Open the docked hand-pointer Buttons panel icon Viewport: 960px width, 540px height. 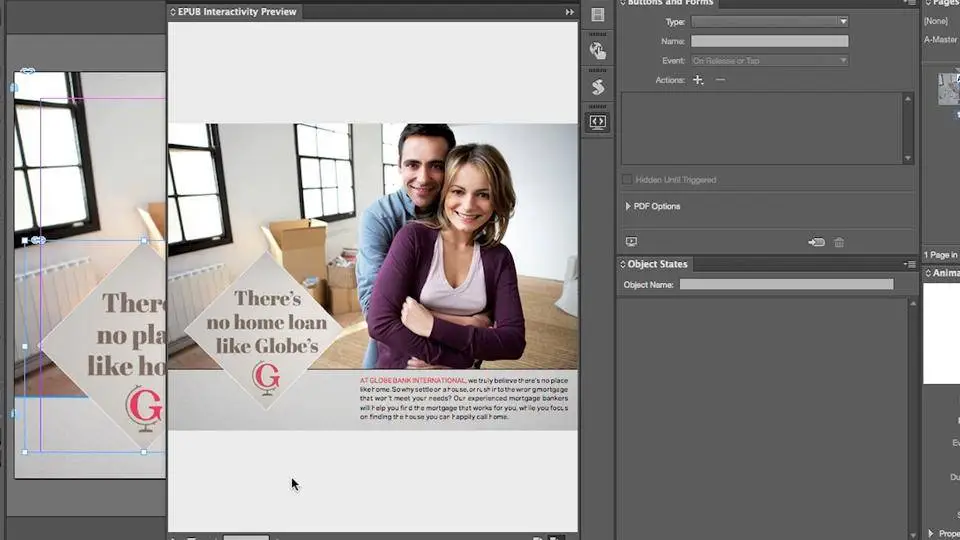598,50
